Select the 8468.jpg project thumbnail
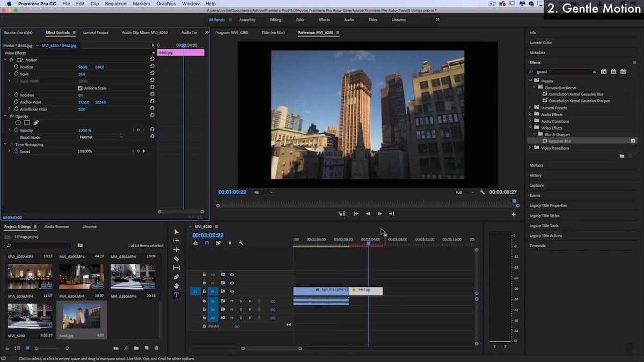The image size is (644, 362). [81, 316]
